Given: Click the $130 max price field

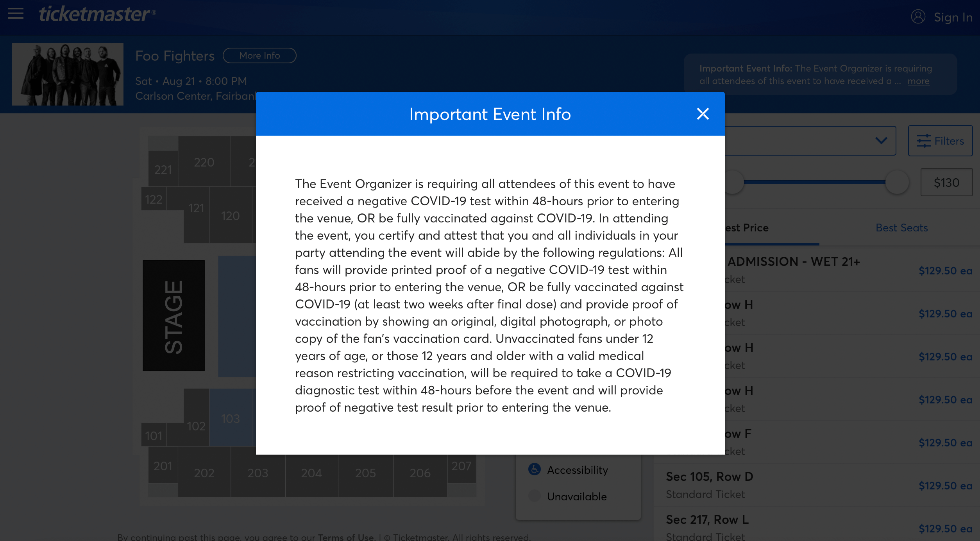Looking at the screenshot, I should [946, 182].
